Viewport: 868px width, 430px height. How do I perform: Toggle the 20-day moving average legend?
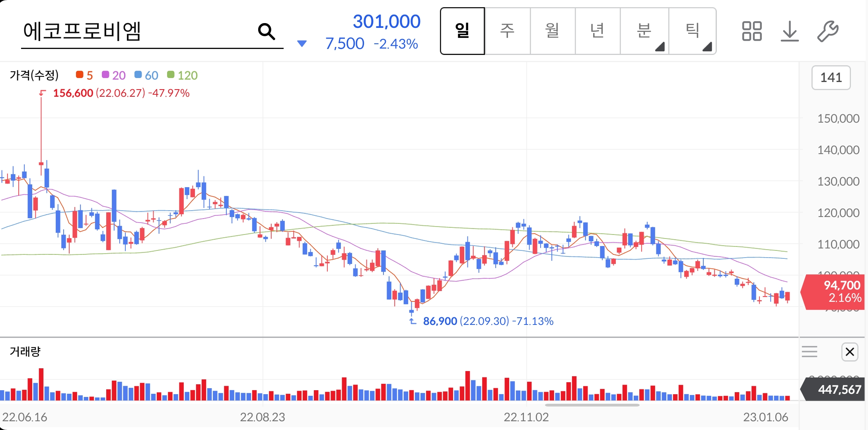point(114,75)
